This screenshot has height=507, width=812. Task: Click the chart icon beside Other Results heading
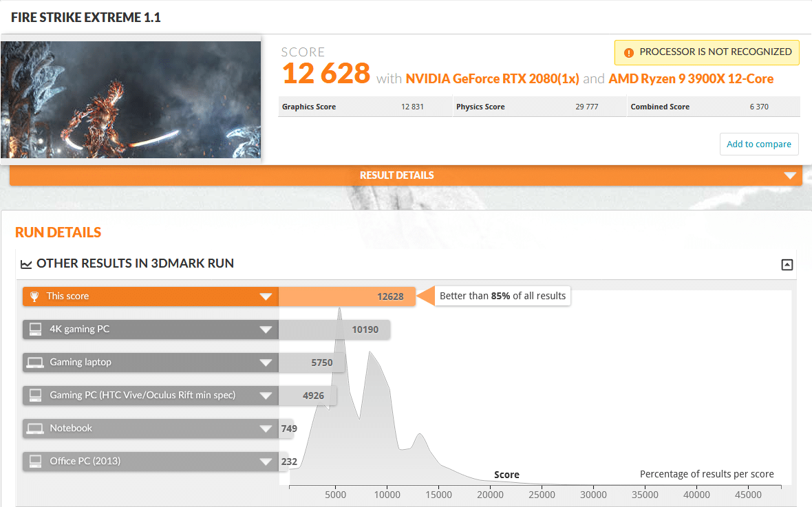point(26,263)
